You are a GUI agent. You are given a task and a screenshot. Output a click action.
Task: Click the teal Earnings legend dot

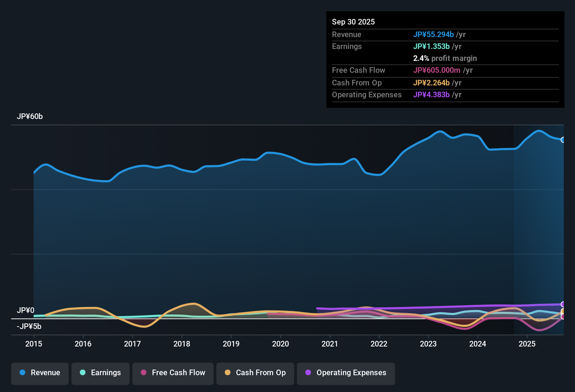point(83,373)
